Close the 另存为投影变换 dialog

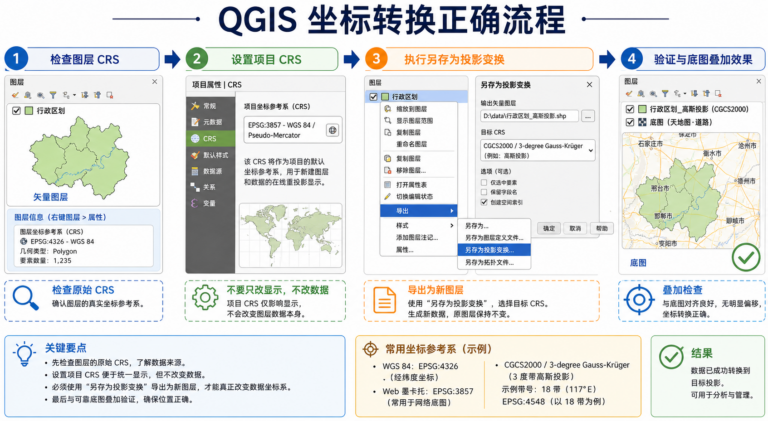(589, 85)
